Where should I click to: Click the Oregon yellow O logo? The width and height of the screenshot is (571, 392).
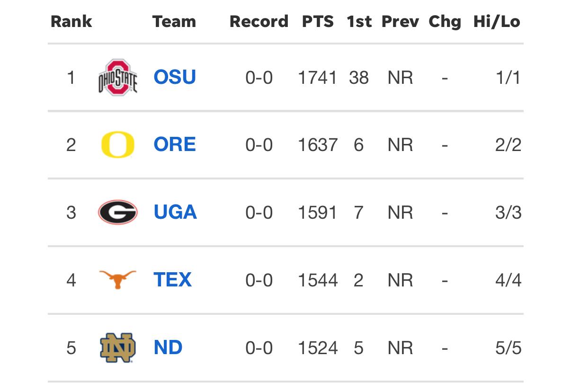tap(118, 145)
